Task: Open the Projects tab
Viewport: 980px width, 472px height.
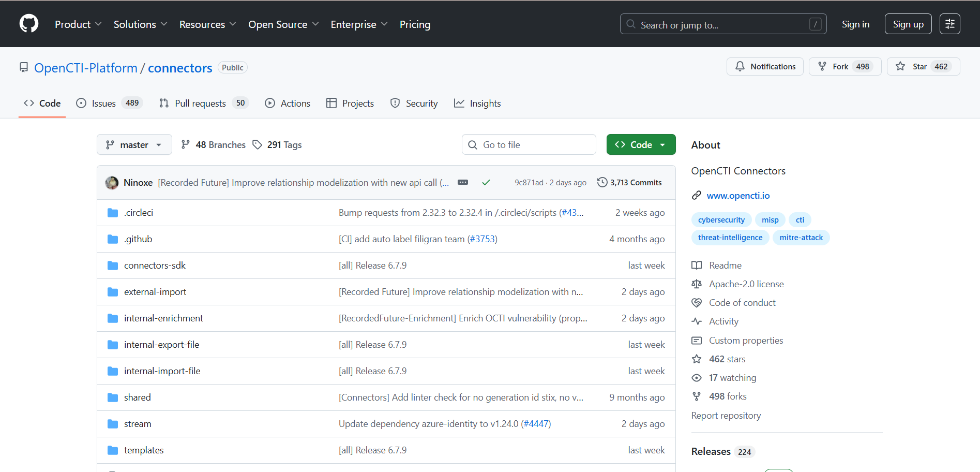Action: 350,103
